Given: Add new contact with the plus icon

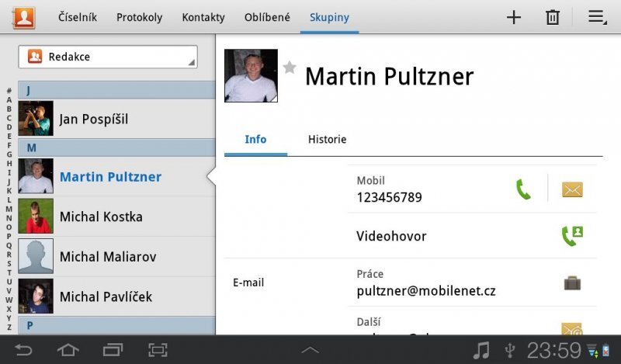Looking at the screenshot, I should (x=513, y=17).
